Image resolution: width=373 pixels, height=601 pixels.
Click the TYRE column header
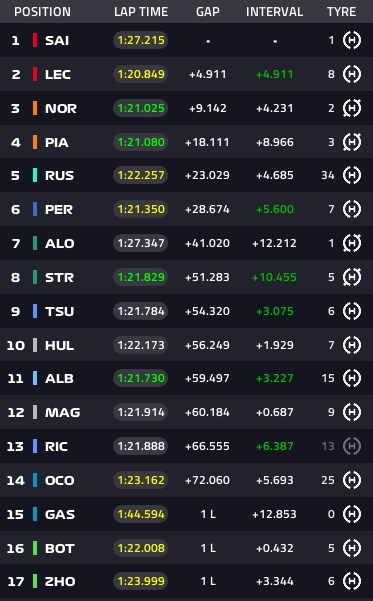(x=342, y=12)
